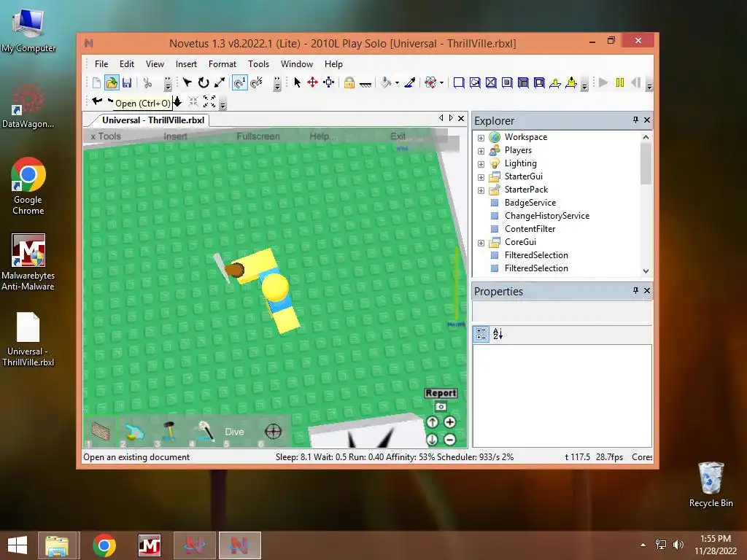The height and width of the screenshot is (560, 747).
Task: Open overflow chevron after Motor tool
Action: [584, 85]
